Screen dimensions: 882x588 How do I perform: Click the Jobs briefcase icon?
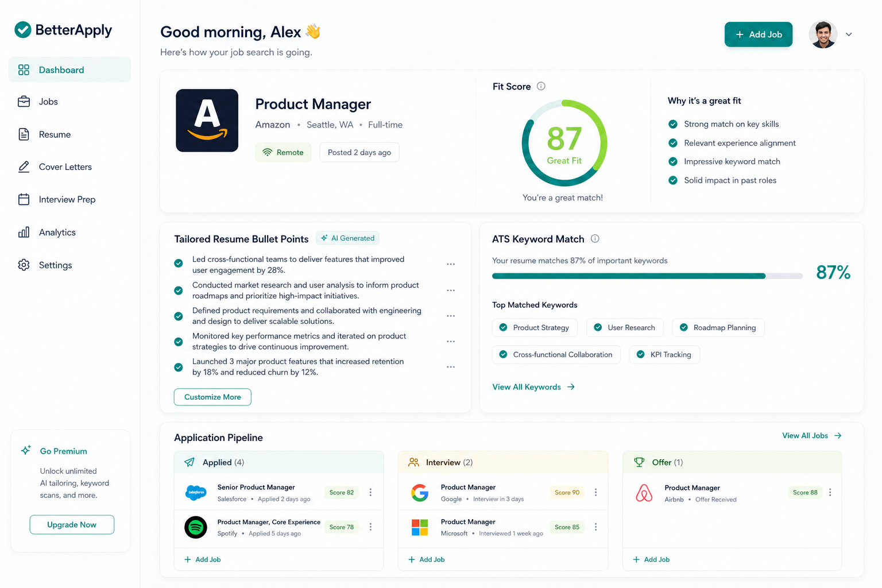[24, 102]
